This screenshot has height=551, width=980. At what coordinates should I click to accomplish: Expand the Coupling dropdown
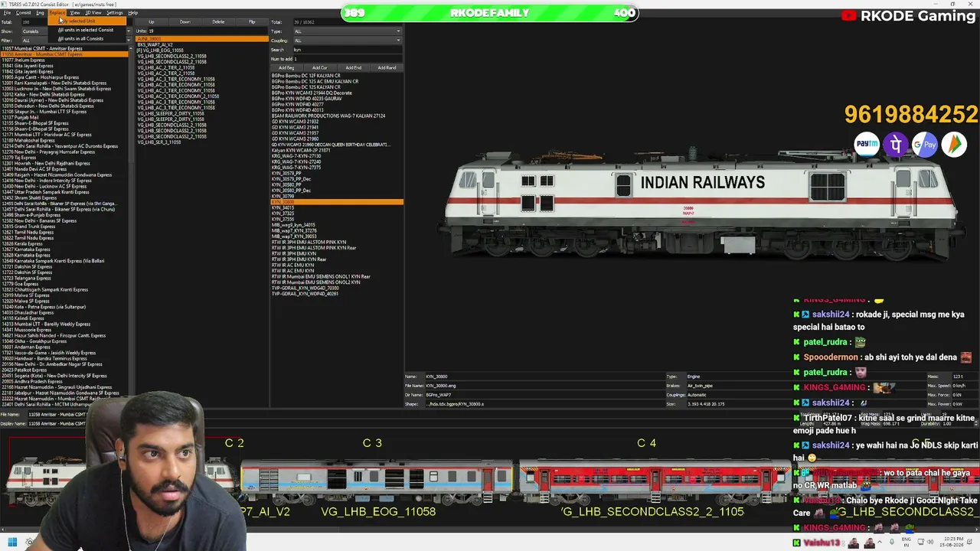tap(348, 41)
